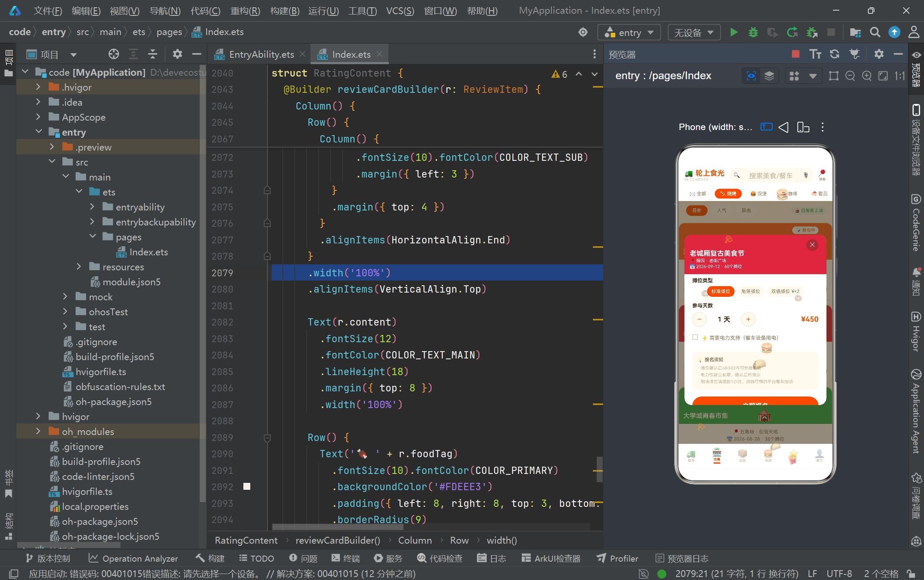Switch to EntryAbility.ets tab

(261, 54)
